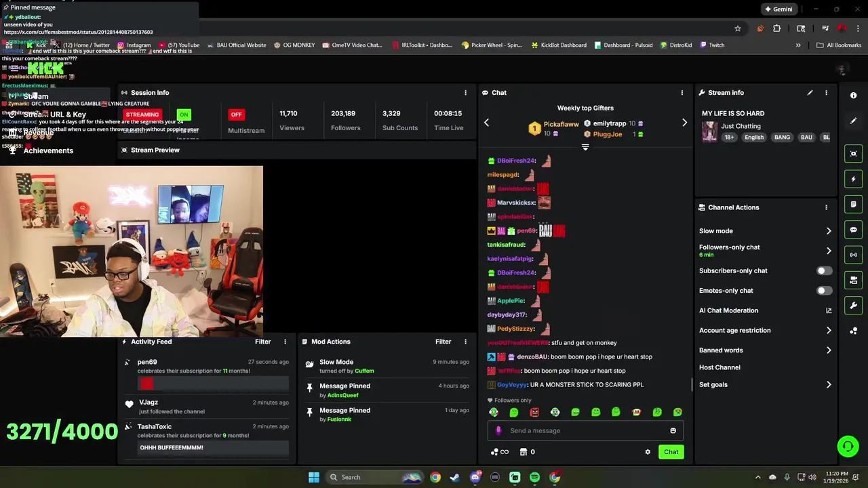Image resolution: width=868 pixels, height=488 pixels.
Task: Open Mod Actions three-dot menu
Action: (x=465, y=342)
